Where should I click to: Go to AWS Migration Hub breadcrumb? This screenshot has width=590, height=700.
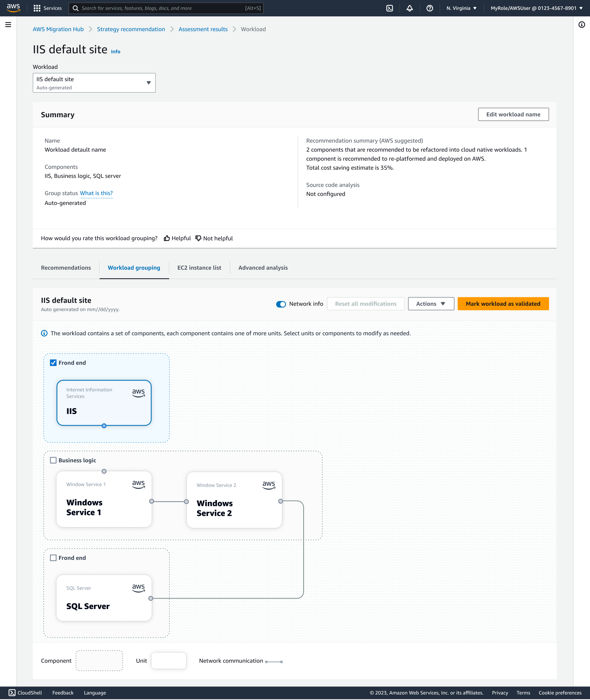pos(58,29)
